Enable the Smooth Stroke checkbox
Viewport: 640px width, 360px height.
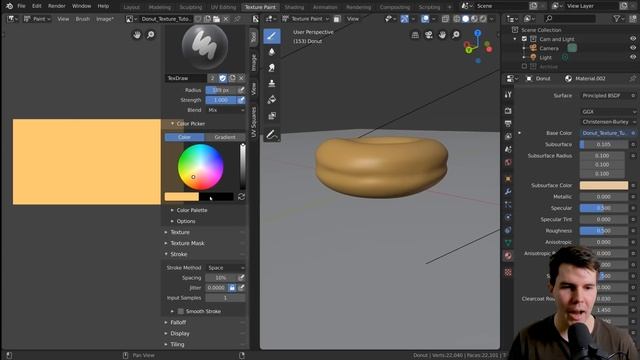click(x=181, y=311)
